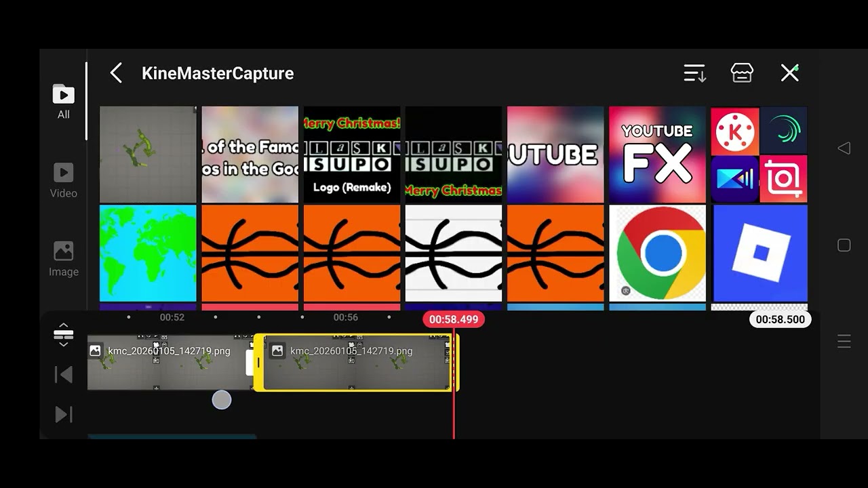This screenshot has width=868, height=488.
Task: Select the 'UTUBE' gradient thumbnail
Action: pyautogui.click(x=555, y=155)
